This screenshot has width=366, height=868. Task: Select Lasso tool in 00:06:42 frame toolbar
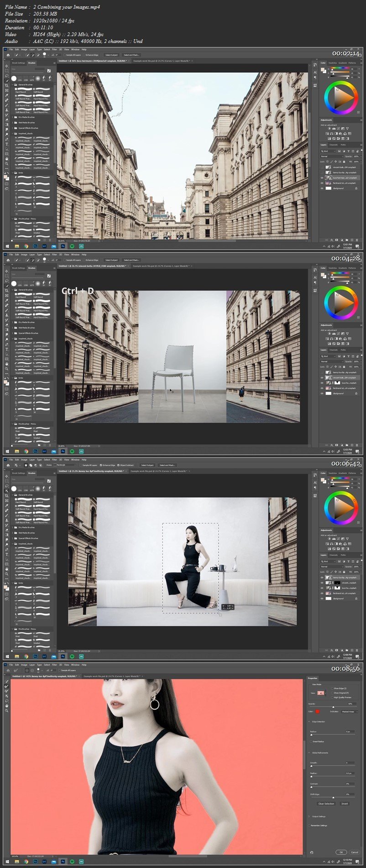point(7,486)
